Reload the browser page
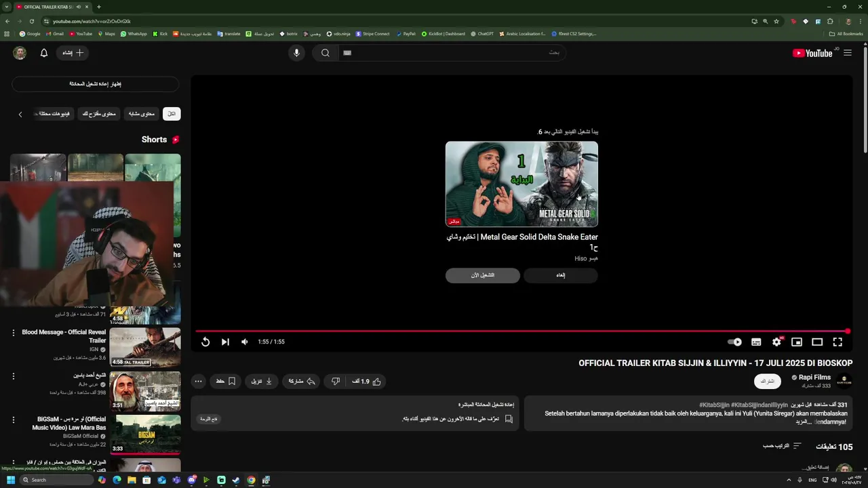Image resolution: width=868 pixels, height=488 pixels. (31, 21)
